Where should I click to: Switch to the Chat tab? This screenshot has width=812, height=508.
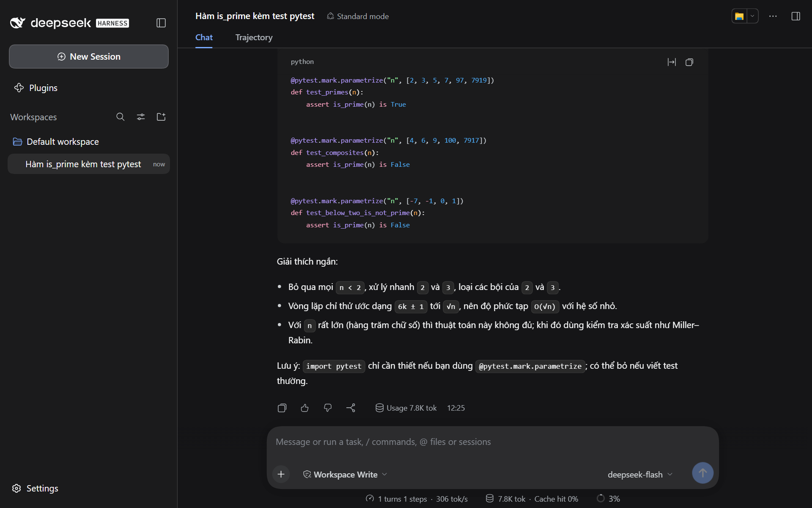pyautogui.click(x=204, y=38)
